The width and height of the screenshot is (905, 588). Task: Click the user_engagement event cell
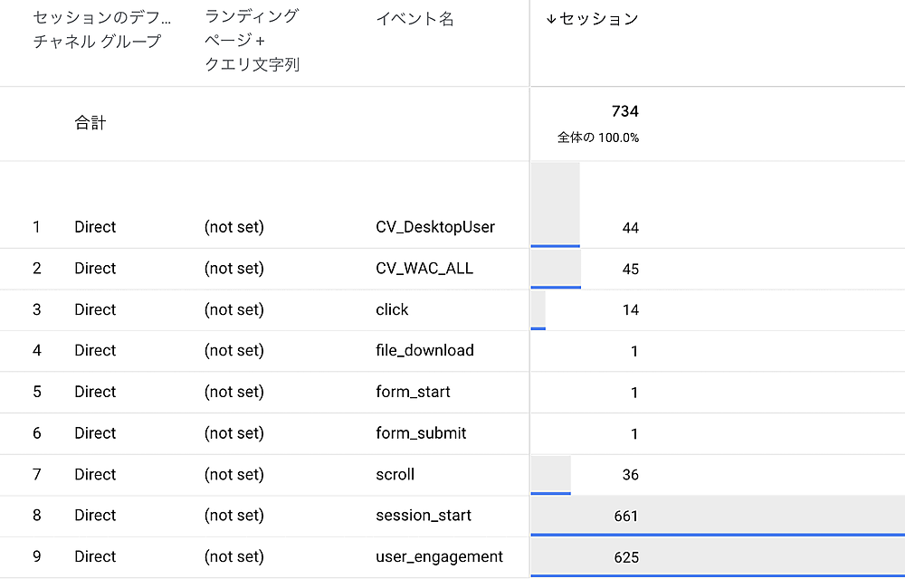[439, 557]
